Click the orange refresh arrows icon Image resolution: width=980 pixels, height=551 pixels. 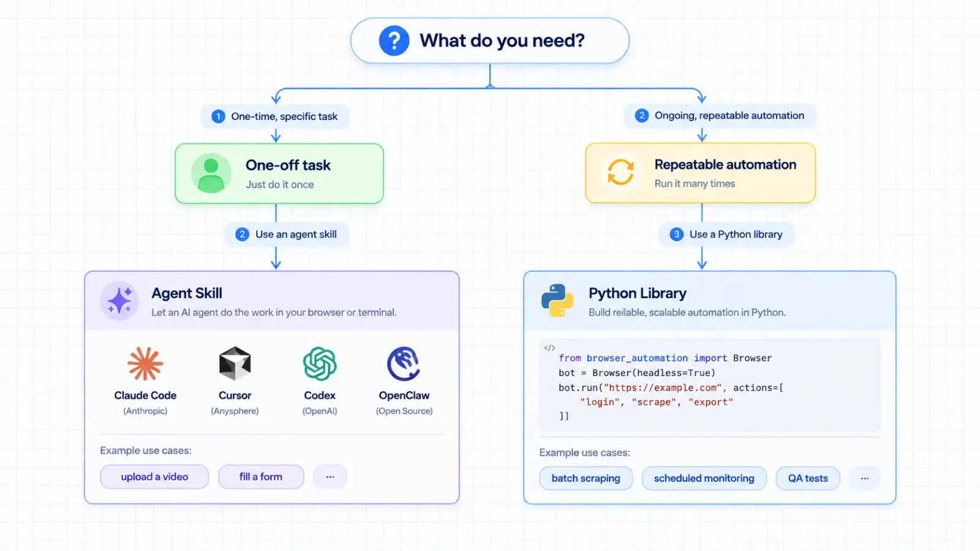tap(620, 172)
